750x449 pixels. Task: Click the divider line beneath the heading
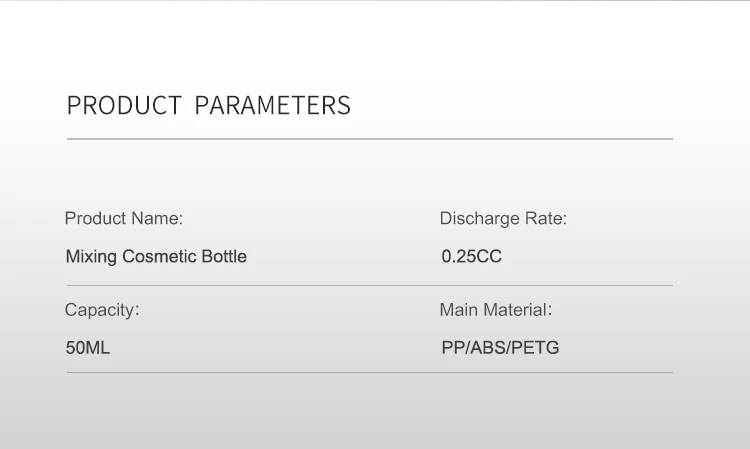pos(370,138)
